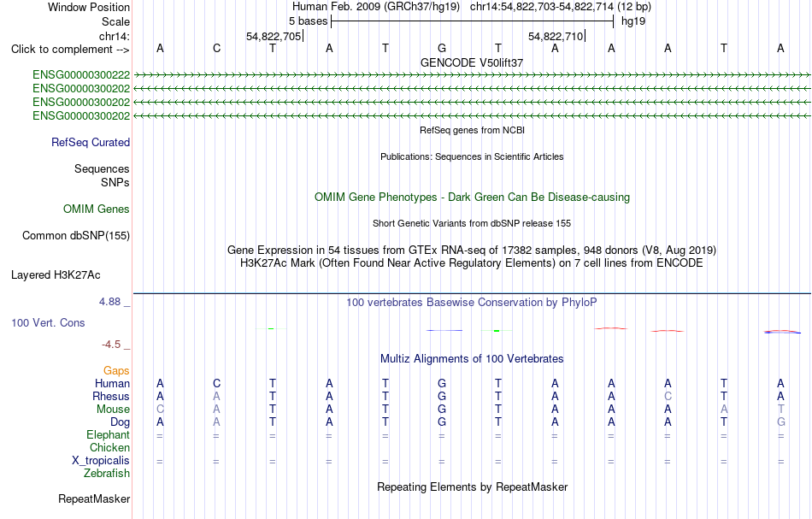Select the Dog species label
The height and width of the screenshot is (519, 812).
point(120,422)
